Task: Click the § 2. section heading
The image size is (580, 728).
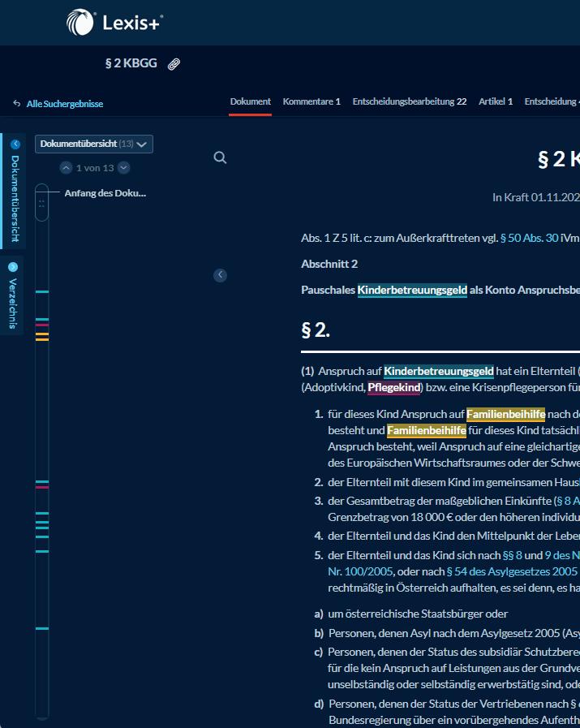Action: coord(316,330)
